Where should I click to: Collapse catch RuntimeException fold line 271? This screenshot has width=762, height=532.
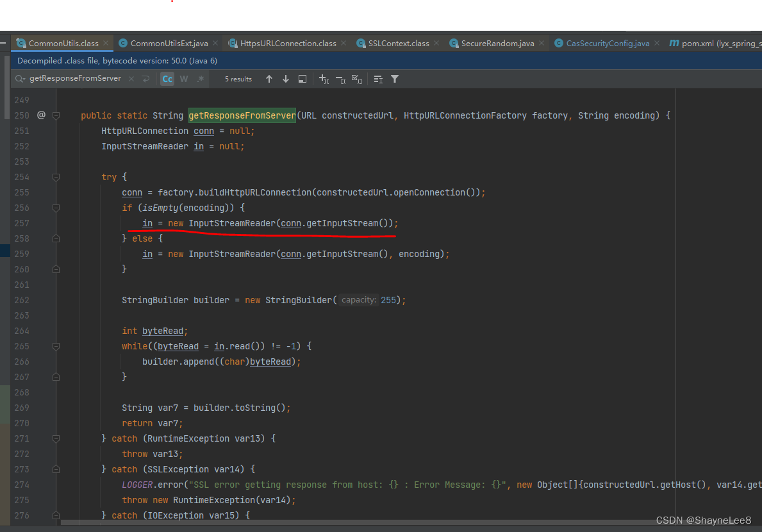[56, 438]
